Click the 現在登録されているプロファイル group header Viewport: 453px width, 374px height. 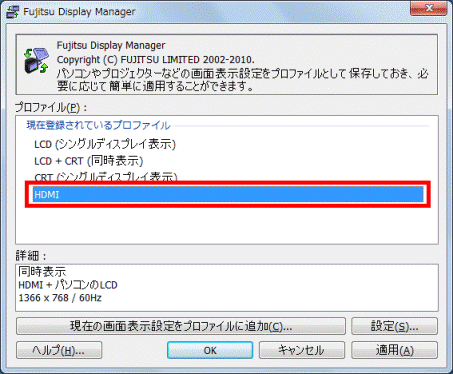point(98,125)
